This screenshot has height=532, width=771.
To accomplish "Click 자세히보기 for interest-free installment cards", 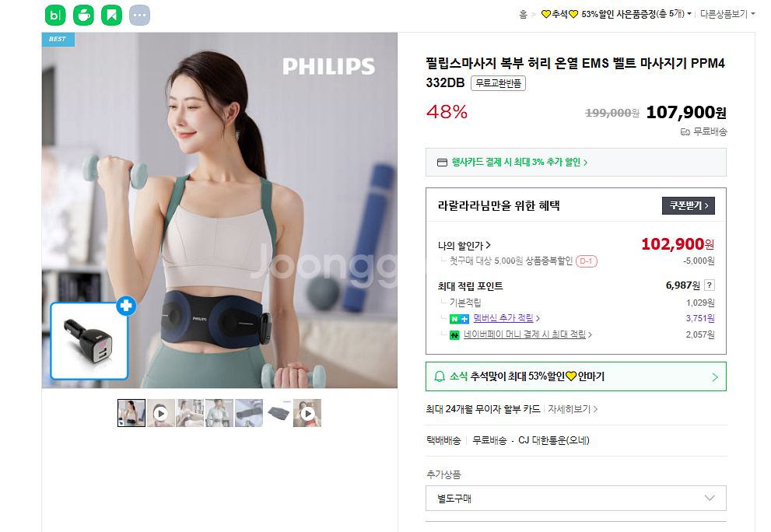I will [573, 409].
